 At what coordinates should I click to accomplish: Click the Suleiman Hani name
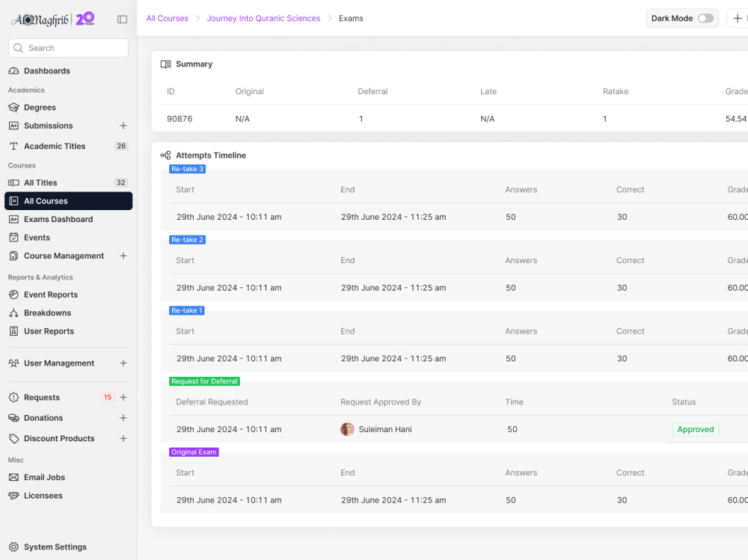click(x=385, y=429)
